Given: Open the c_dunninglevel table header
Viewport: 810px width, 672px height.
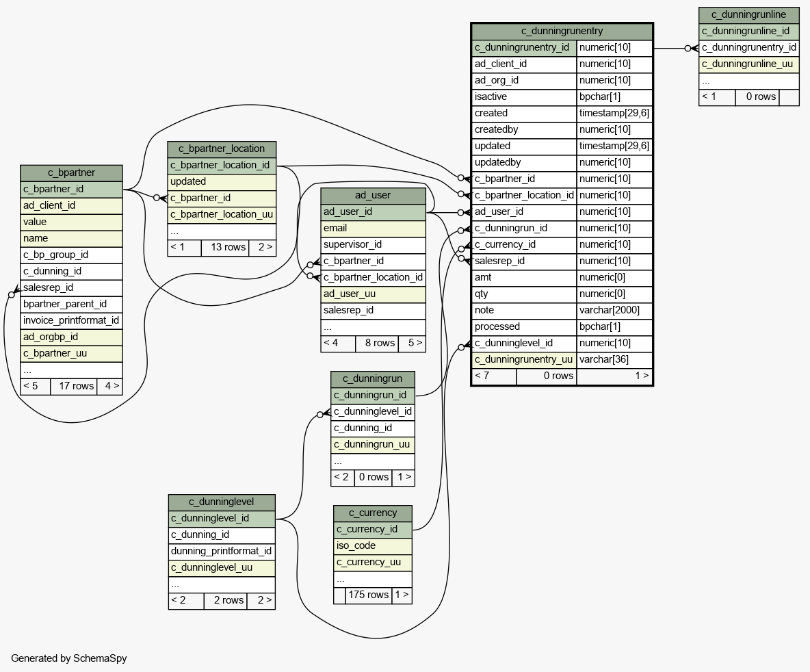Looking at the screenshot, I should pos(222,502).
